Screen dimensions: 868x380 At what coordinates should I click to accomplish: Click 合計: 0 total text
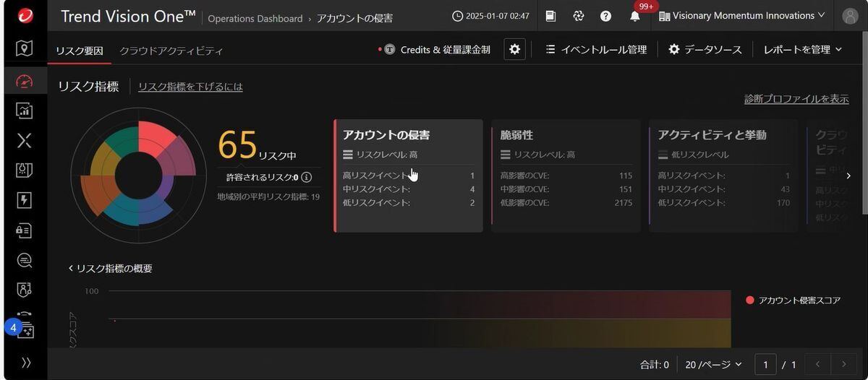pyautogui.click(x=654, y=365)
